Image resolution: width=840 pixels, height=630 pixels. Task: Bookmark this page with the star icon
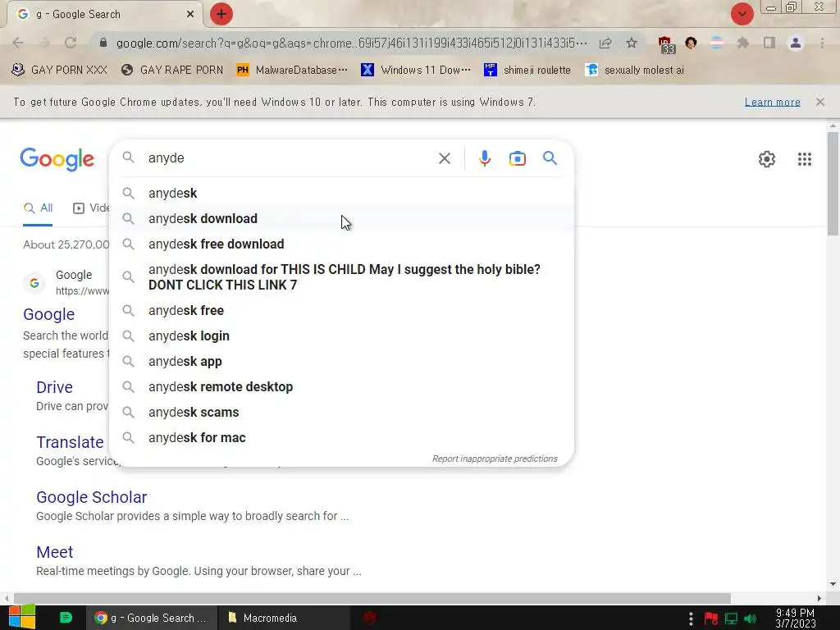632,43
